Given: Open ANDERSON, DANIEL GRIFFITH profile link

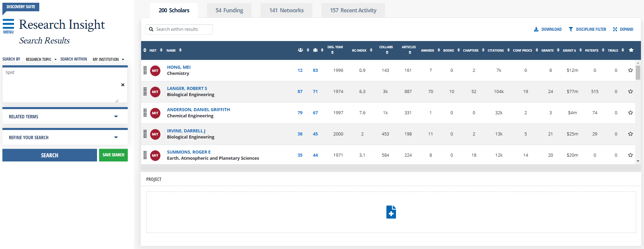Looking at the screenshot, I should [x=198, y=110].
